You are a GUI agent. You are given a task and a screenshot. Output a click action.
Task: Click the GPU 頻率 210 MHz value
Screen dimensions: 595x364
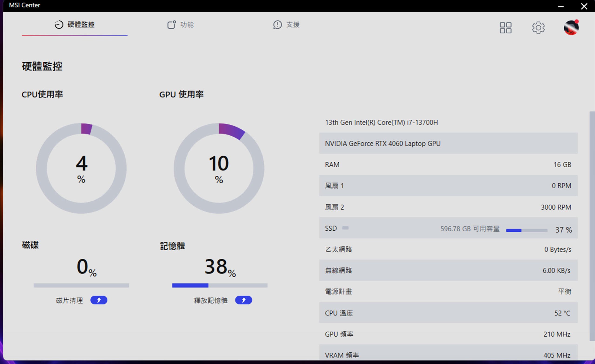tap(557, 334)
